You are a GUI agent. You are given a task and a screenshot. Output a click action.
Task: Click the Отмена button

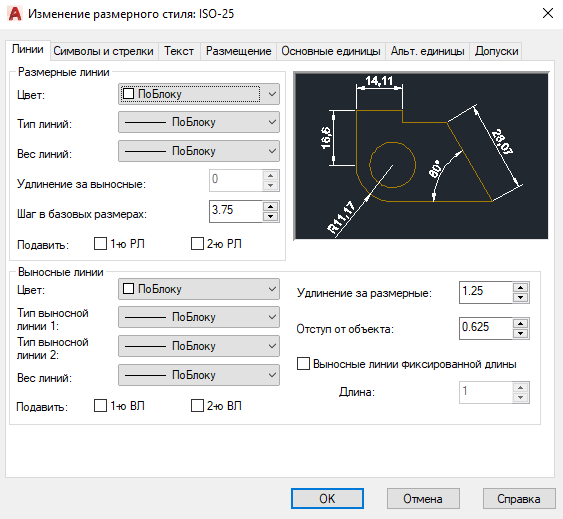tap(423, 499)
